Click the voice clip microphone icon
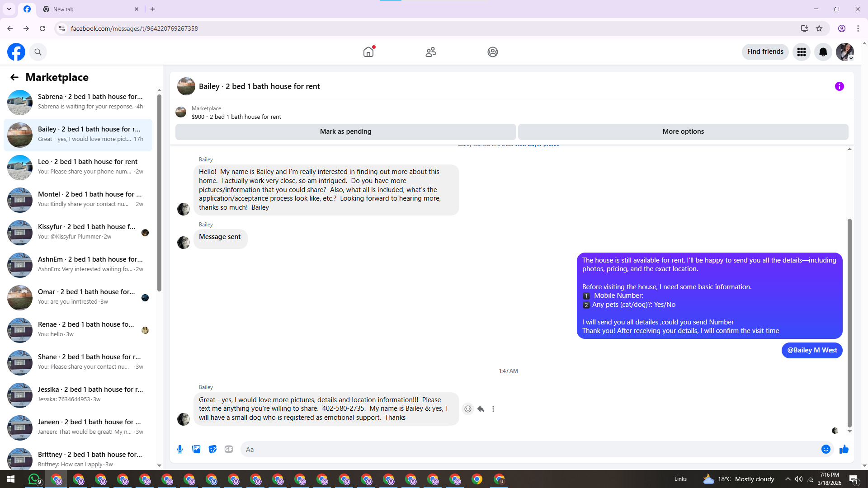Image resolution: width=868 pixels, height=488 pixels. (180, 449)
